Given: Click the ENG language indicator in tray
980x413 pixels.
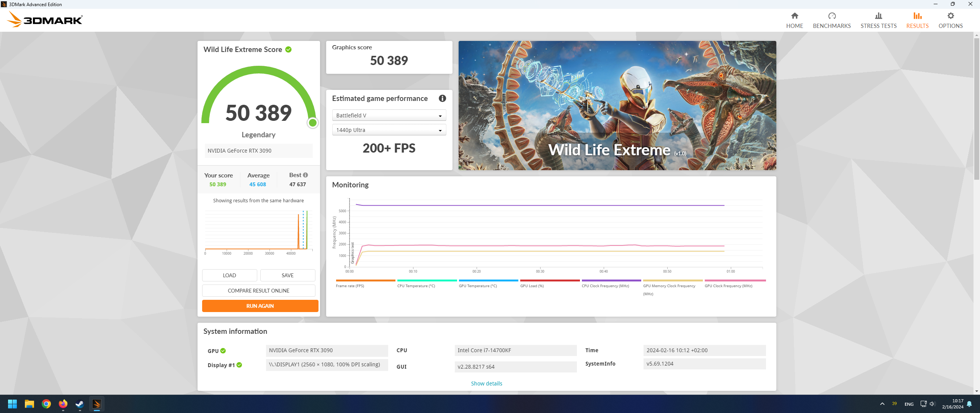Looking at the screenshot, I should (x=909, y=404).
